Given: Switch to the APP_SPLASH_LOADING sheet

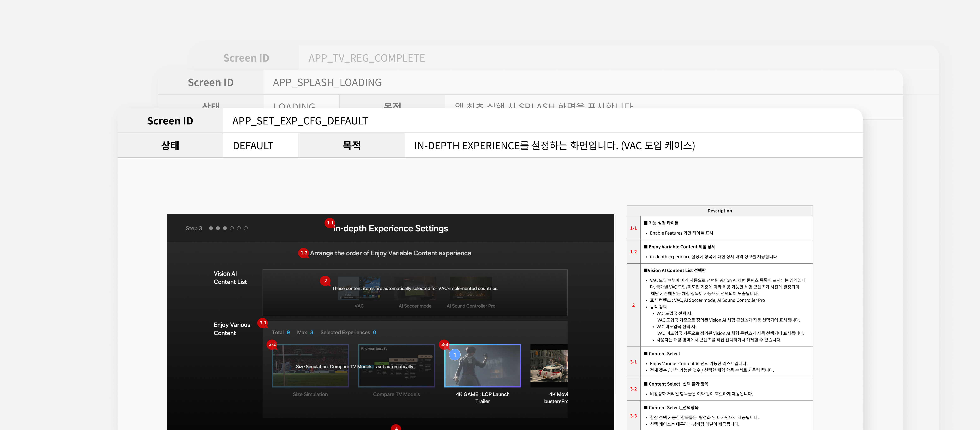Looking at the screenshot, I should 327,82.
